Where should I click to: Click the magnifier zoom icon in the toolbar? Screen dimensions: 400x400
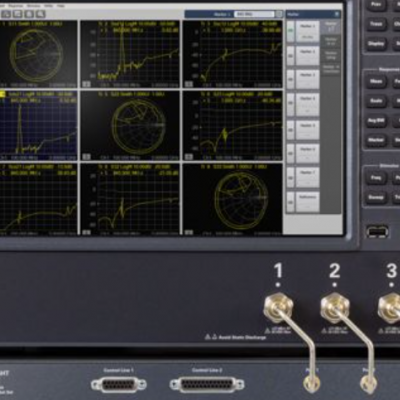pyautogui.click(x=40, y=14)
